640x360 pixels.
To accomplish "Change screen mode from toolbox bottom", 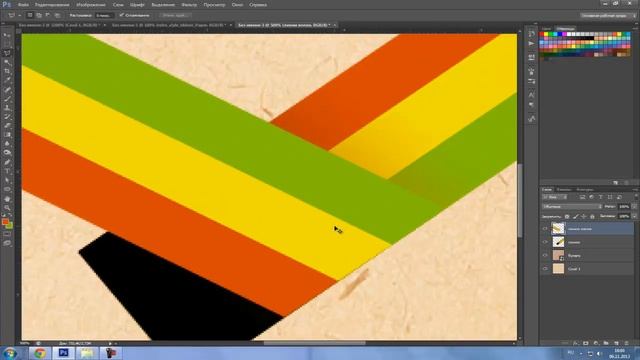I will 7,243.
